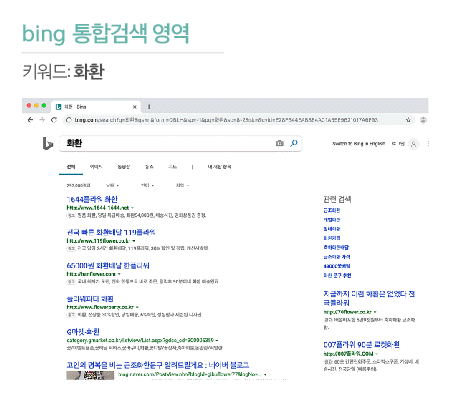
Task: Open site info icon in address bar
Action: coord(69,120)
